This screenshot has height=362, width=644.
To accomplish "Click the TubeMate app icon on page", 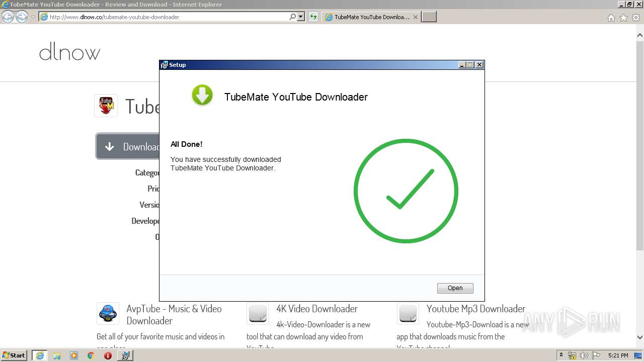I will (x=106, y=106).
